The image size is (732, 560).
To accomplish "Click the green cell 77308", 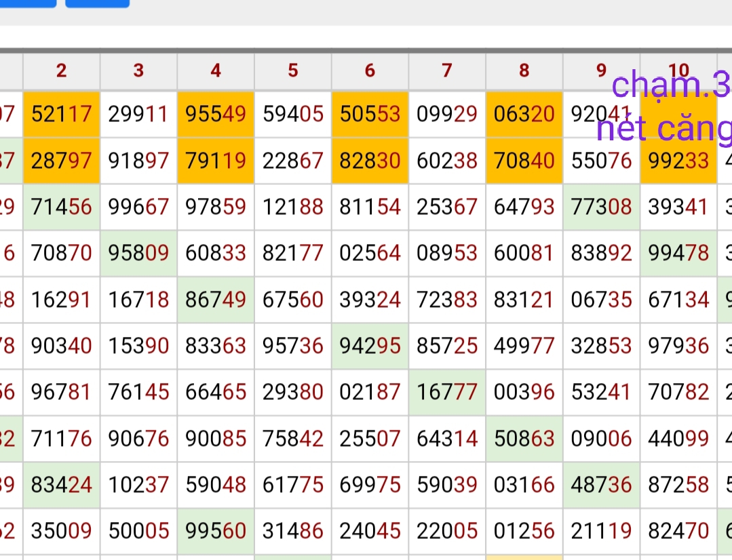I will (601, 207).
